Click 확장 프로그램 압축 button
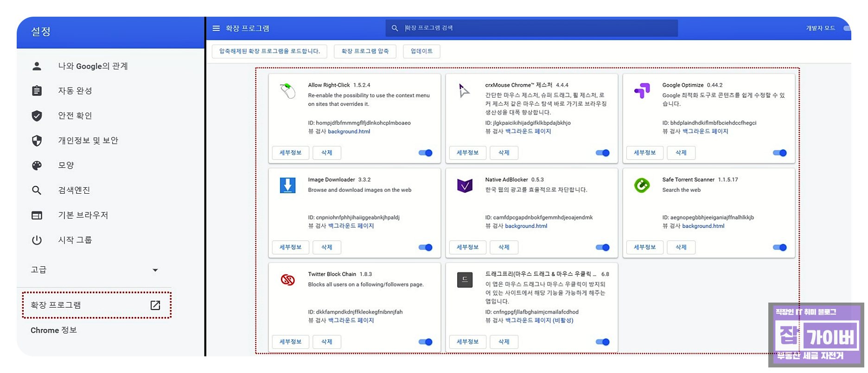868x373 pixels. tap(365, 51)
